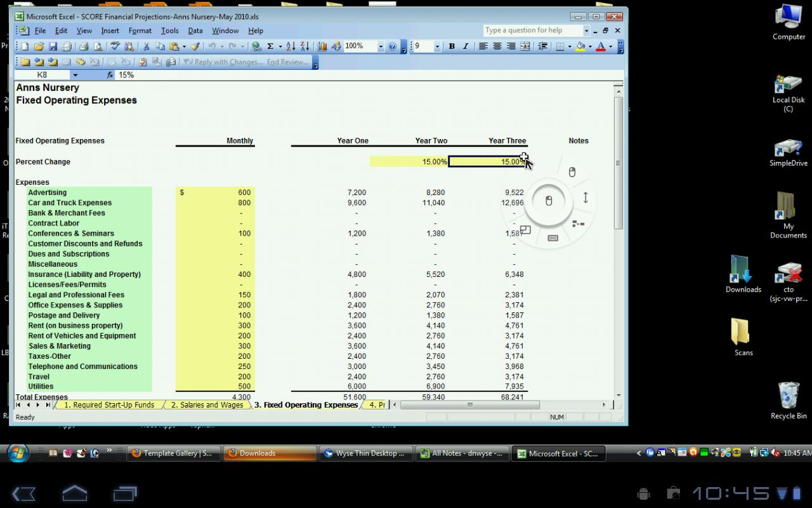Click the AutoSum sigma icon
The image size is (812, 508).
(x=270, y=46)
